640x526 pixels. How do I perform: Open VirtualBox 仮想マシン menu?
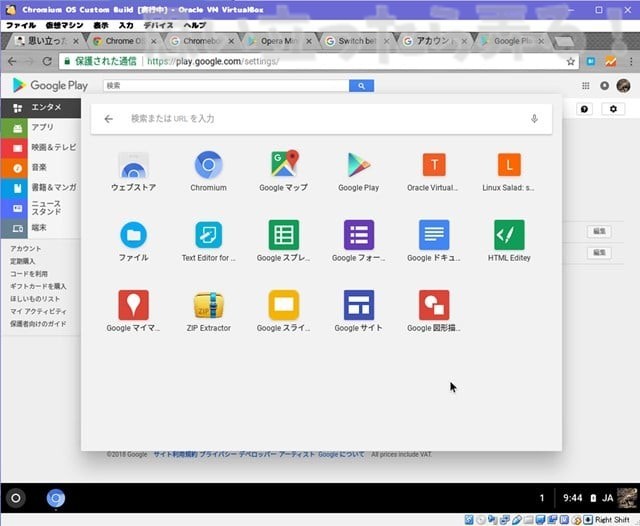tap(64, 25)
